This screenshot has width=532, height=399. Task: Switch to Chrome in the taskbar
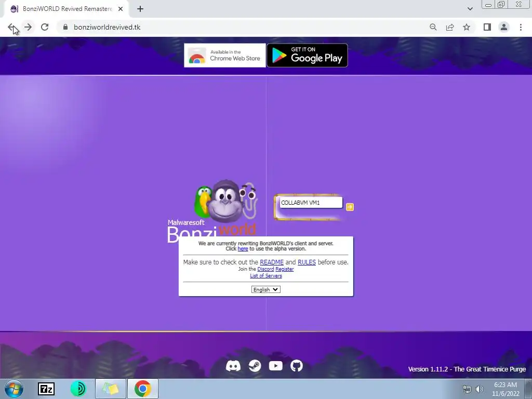[x=142, y=389]
